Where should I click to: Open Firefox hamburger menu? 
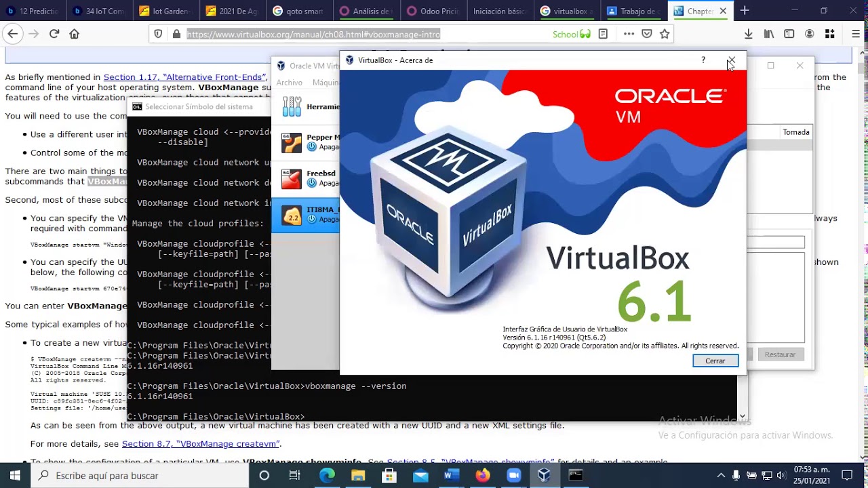pos(856,34)
